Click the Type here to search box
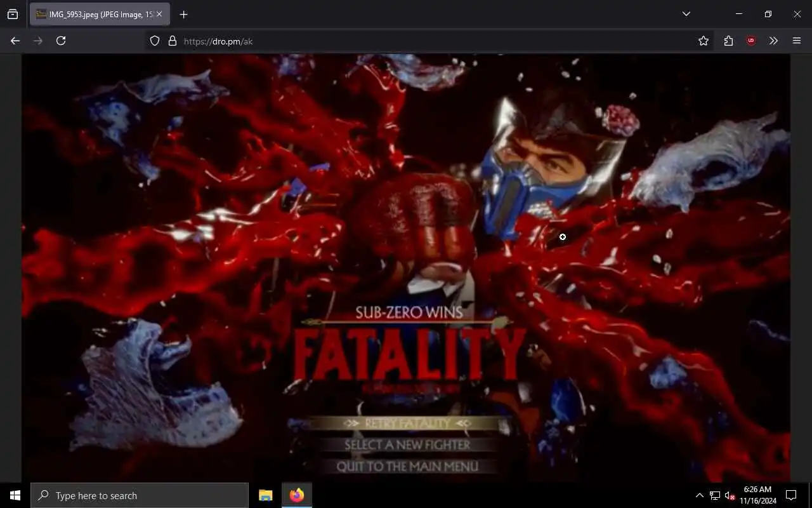 click(x=140, y=495)
